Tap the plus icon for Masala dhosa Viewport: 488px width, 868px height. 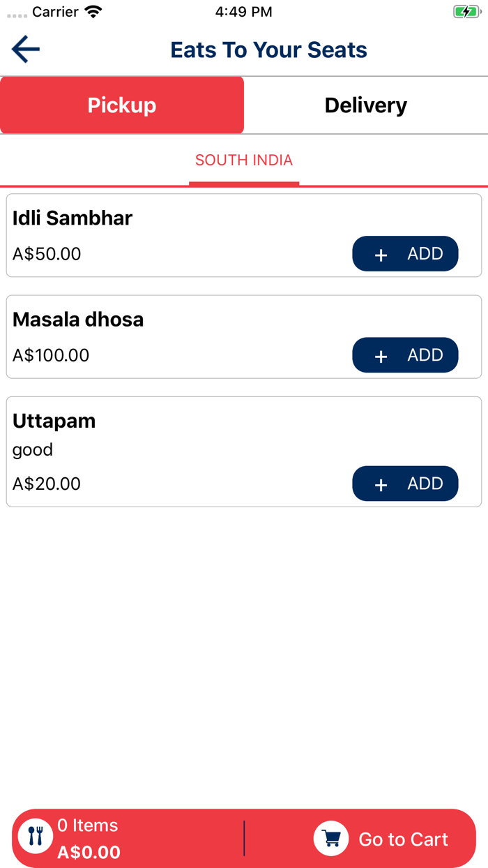[381, 356]
